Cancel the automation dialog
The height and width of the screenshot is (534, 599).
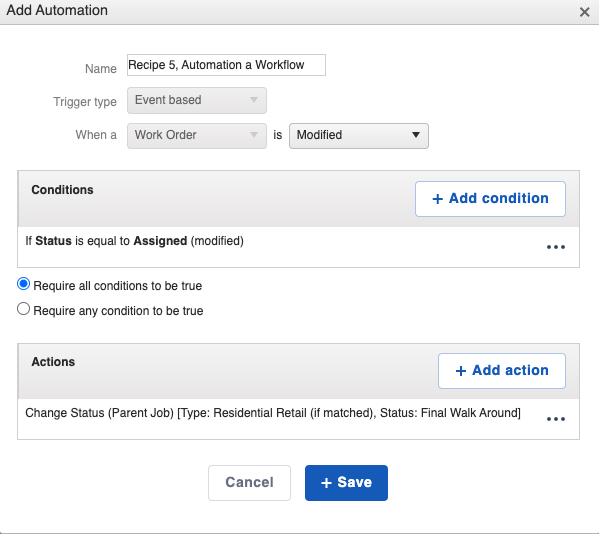(249, 482)
